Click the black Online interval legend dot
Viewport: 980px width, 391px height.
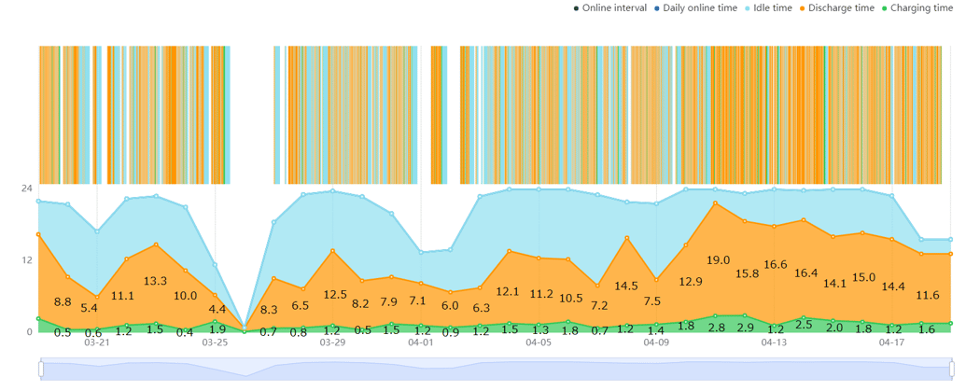[x=576, y=8]
